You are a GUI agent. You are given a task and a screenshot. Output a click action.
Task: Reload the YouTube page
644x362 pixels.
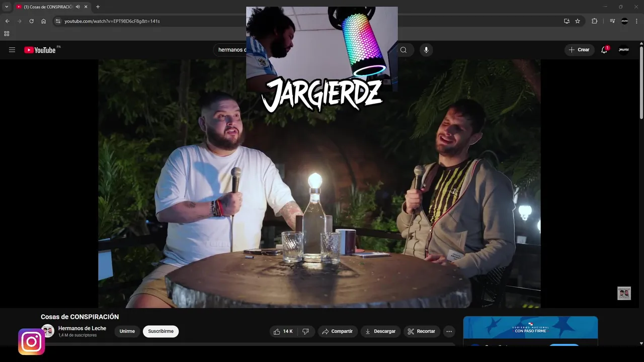[31, 21]
